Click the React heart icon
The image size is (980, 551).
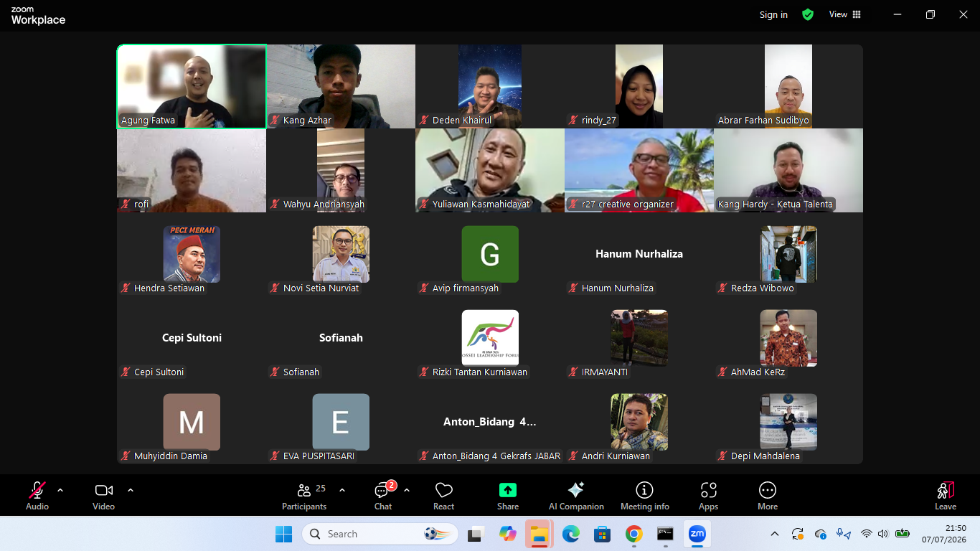[x=444, y=490]
